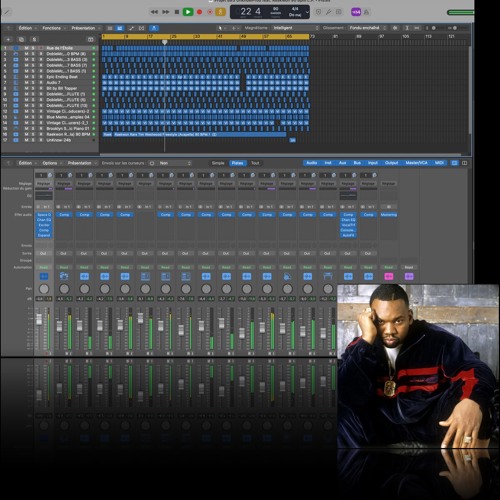Image resolution: width=500 pixels, height=500 pixels.
Task: Select the Raekwon 90 BPM track name
Action: pos(68,134)
